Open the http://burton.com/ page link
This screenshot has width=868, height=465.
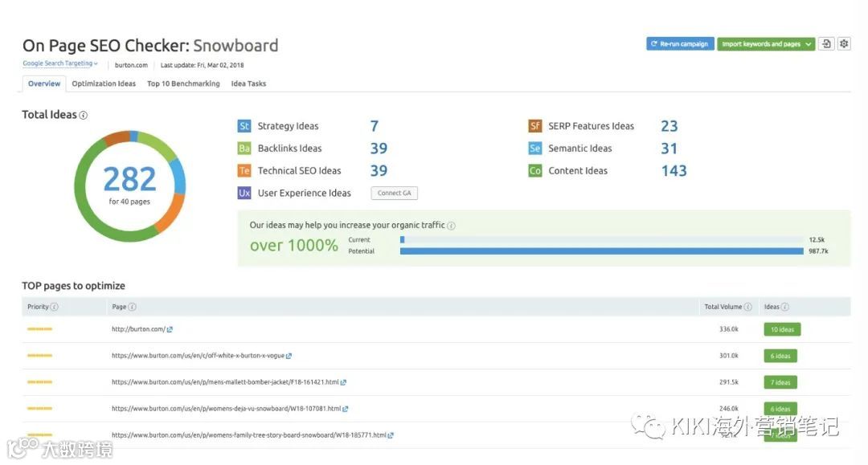click(138, 329)
